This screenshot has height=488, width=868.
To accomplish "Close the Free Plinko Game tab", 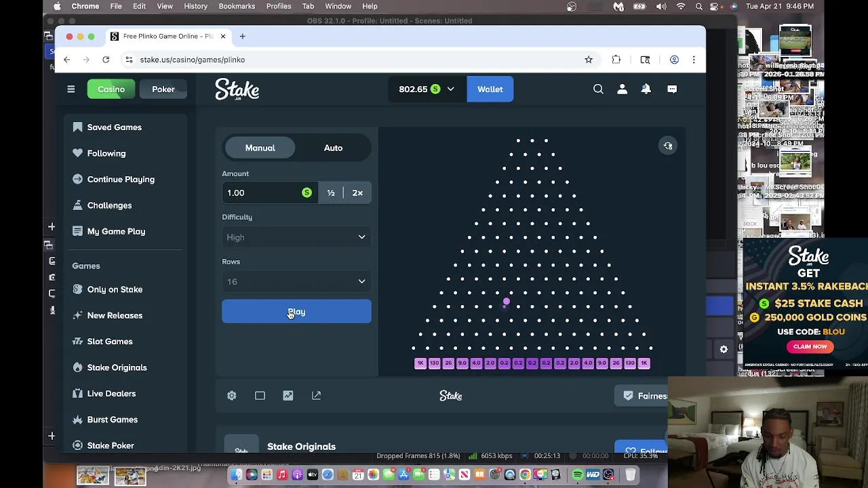I will [x=222, y=36].
